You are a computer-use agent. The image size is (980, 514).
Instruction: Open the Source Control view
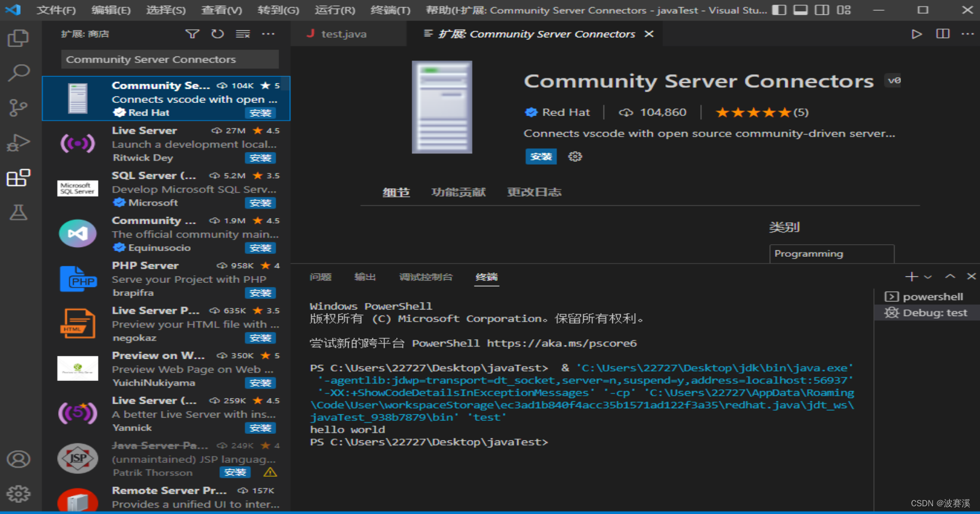(18, 108)
